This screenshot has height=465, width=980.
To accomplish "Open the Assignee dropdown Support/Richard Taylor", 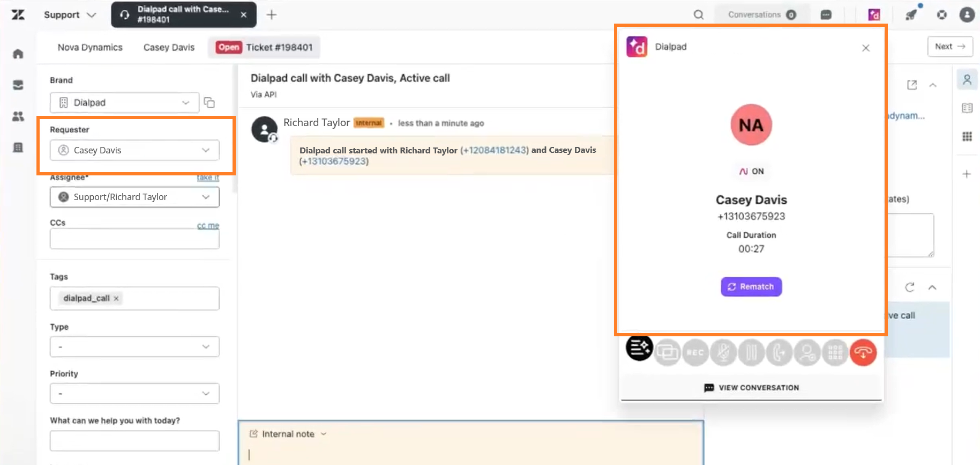I will [134, 197].
